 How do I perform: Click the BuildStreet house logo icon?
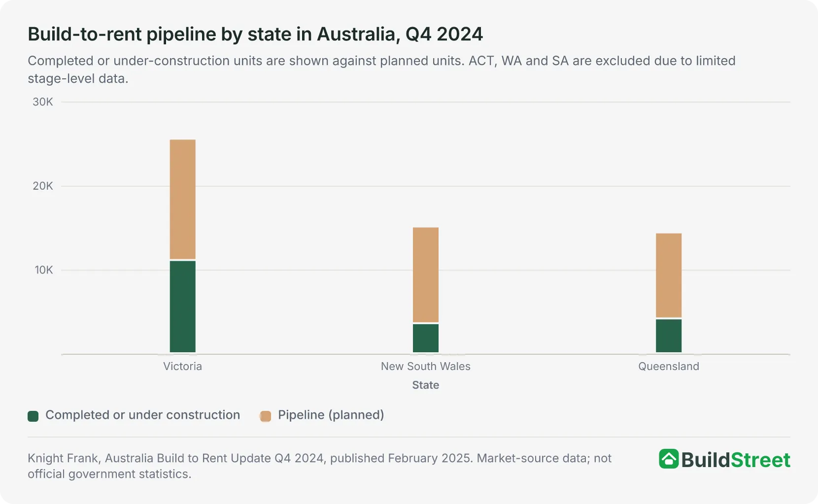pos(669,459)
